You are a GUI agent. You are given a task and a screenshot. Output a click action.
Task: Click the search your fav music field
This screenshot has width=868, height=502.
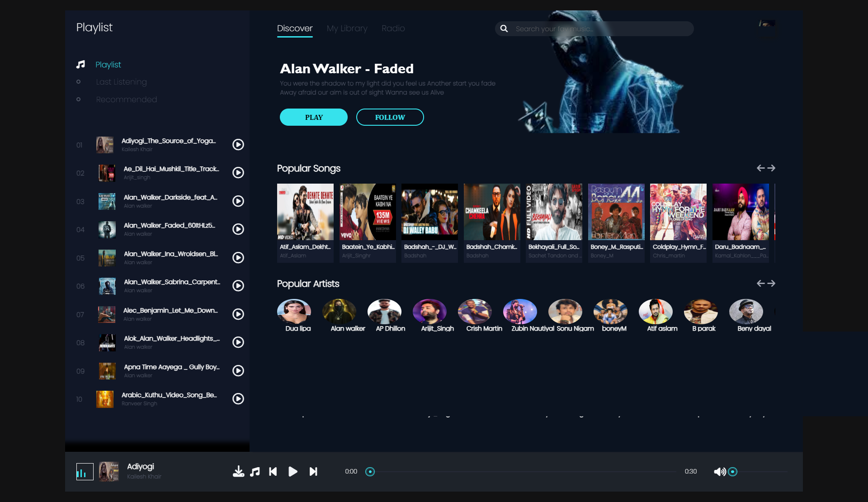594,28
